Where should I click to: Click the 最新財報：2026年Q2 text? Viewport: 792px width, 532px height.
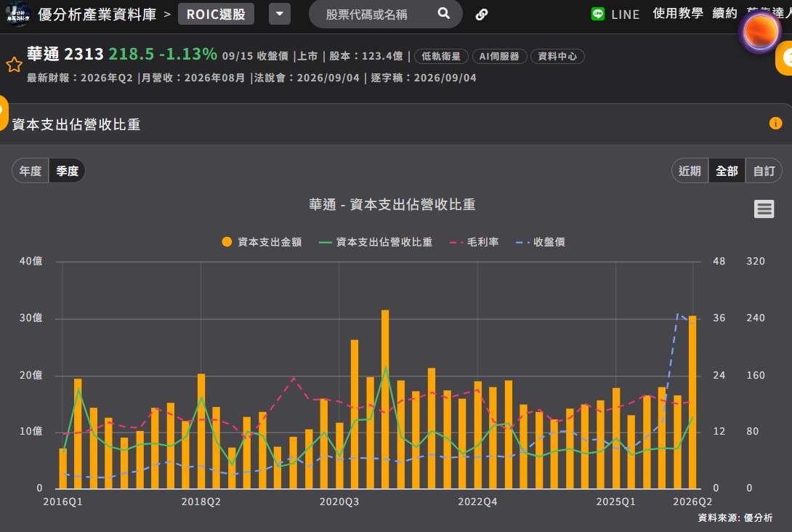(80, 78)
